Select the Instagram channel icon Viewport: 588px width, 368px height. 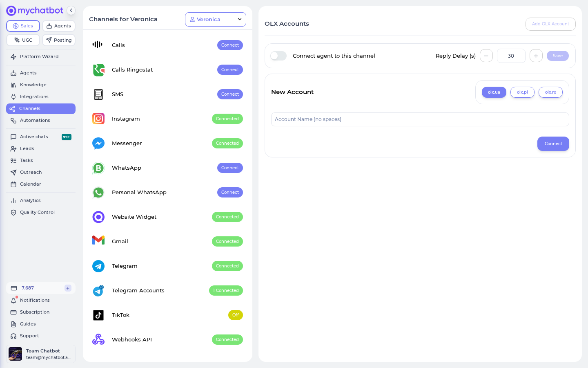click(x=98, y=119)
